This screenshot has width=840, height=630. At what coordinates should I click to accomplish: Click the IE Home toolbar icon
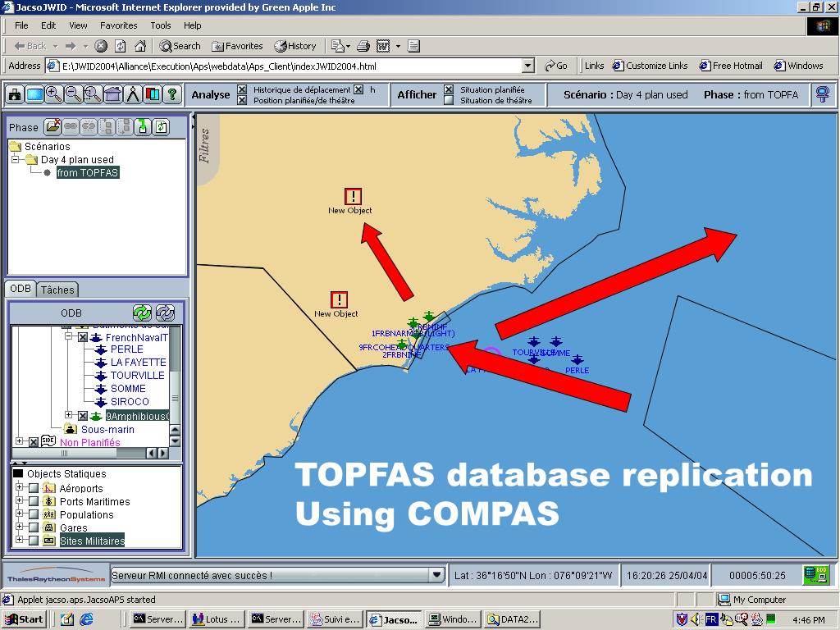pos(140,46)
